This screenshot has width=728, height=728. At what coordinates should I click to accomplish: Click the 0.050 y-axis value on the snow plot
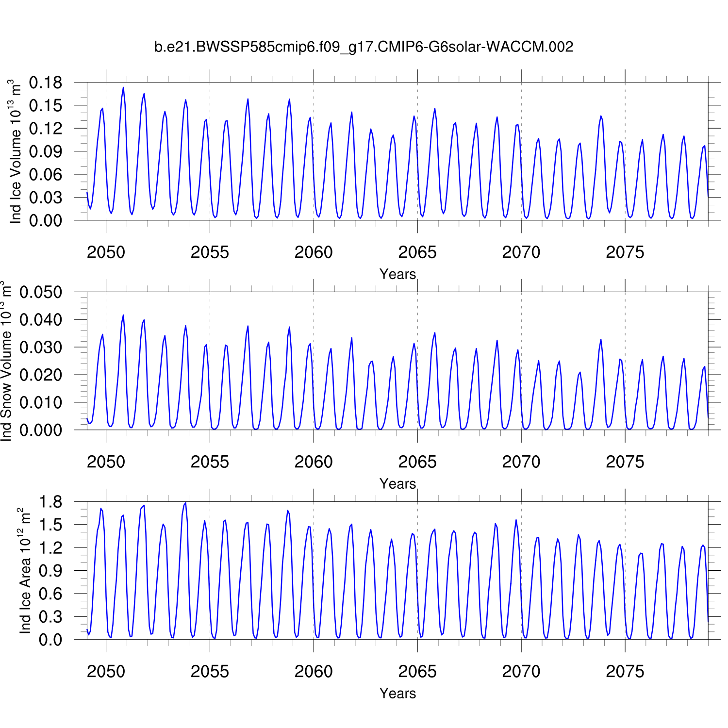pos(41,293)
